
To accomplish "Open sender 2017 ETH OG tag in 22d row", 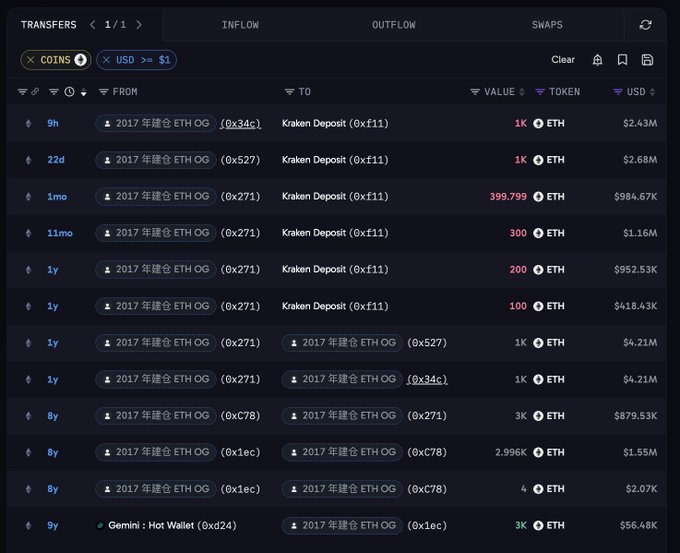I will [156, 160].
